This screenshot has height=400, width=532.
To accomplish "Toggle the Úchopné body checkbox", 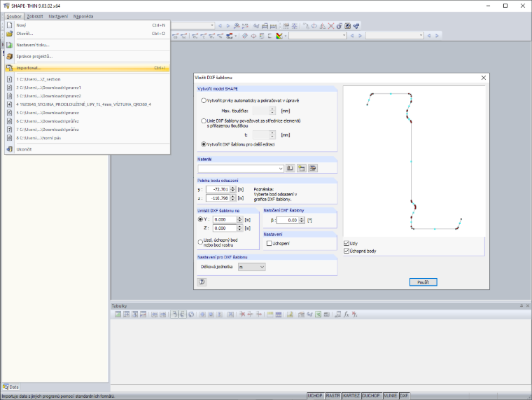I will pyautogui.click(x=346, y=251).
